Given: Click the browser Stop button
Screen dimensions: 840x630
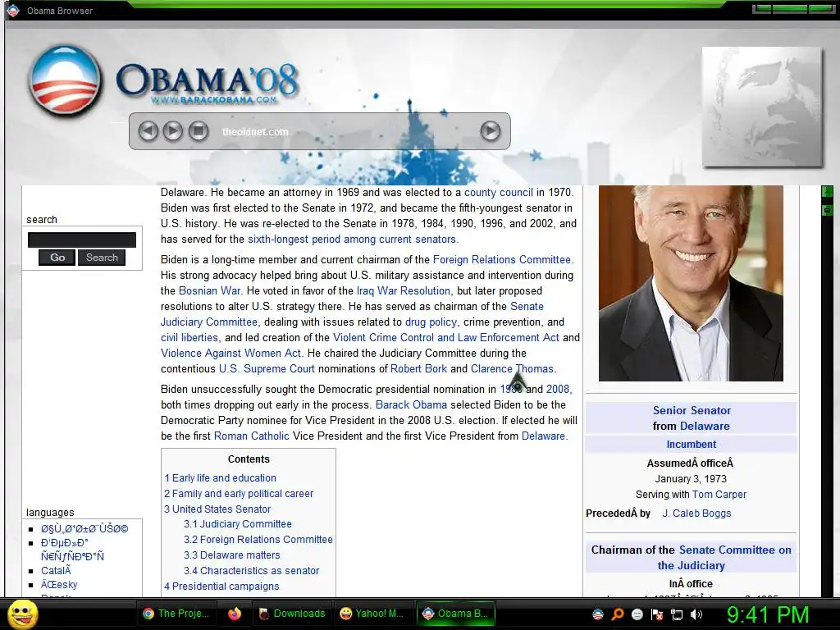Looking at the screenshot, I should coord(199,131).
